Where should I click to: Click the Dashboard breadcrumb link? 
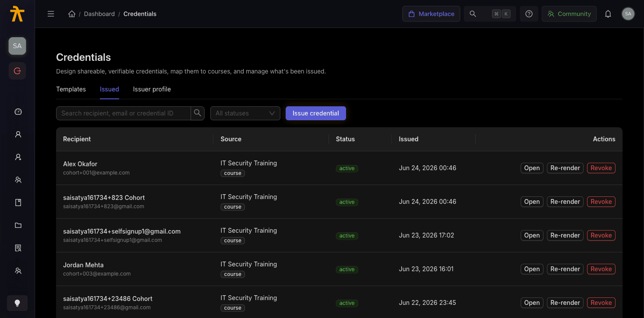point(99,14)
